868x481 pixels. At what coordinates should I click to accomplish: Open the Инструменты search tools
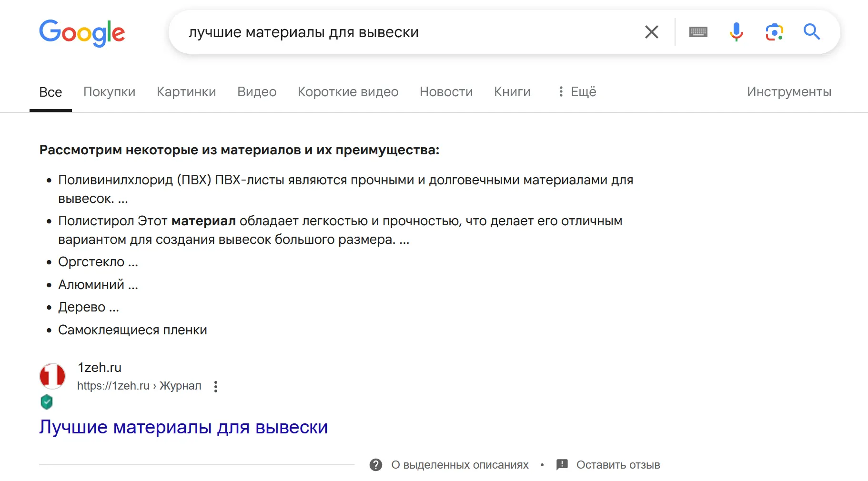click(x=788, y=92)
